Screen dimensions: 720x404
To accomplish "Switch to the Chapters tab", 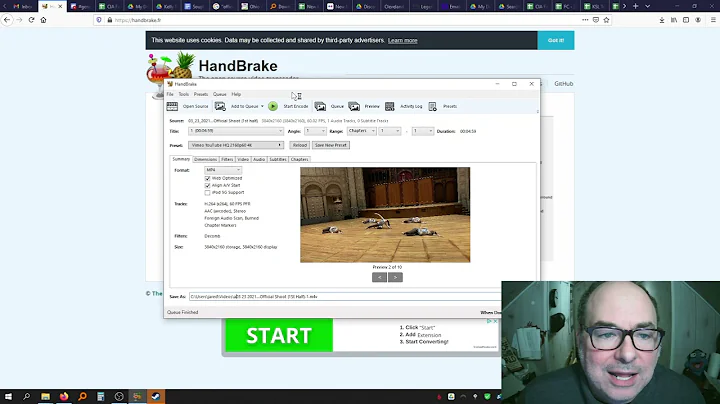I will (x=299, y=159).
